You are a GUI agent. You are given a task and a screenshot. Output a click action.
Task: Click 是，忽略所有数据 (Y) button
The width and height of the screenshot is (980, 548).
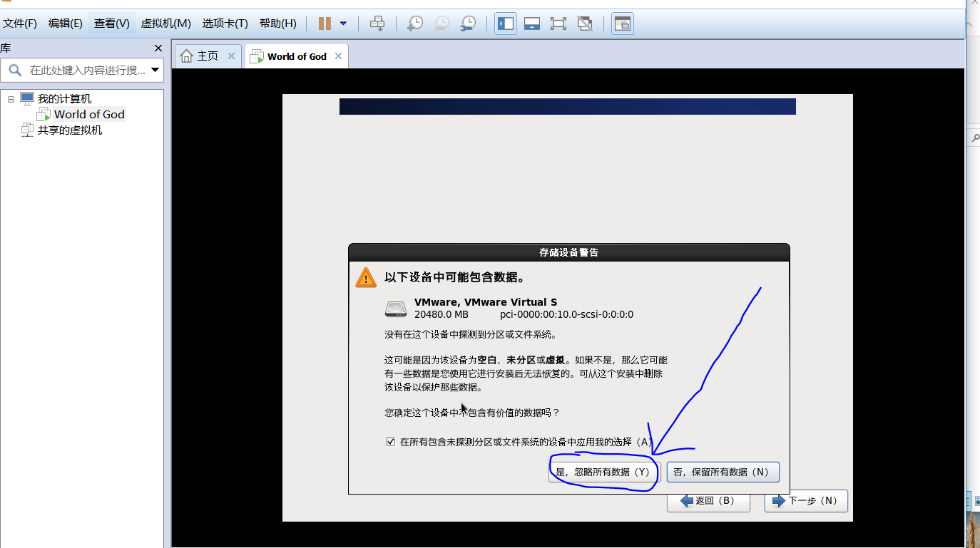pyautogui.click(x=603, y=472)
